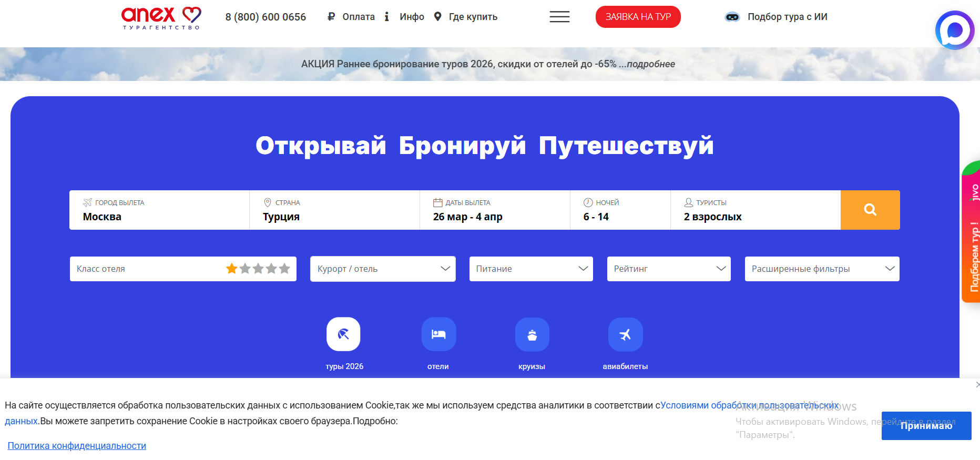Image resolution: width=980 pixels, height=460 pixels.
Task: Click the ruble icon next to Оплата
Action: click(331, 17)
